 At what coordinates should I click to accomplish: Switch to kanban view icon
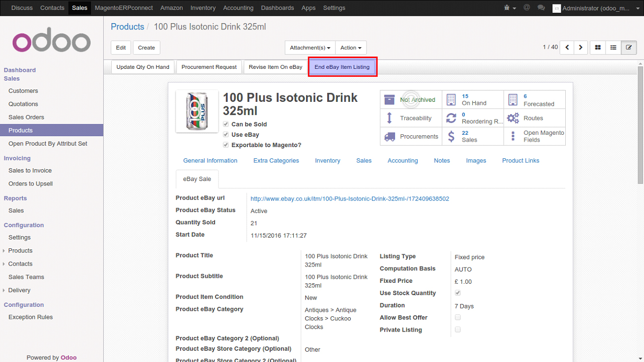598,47
